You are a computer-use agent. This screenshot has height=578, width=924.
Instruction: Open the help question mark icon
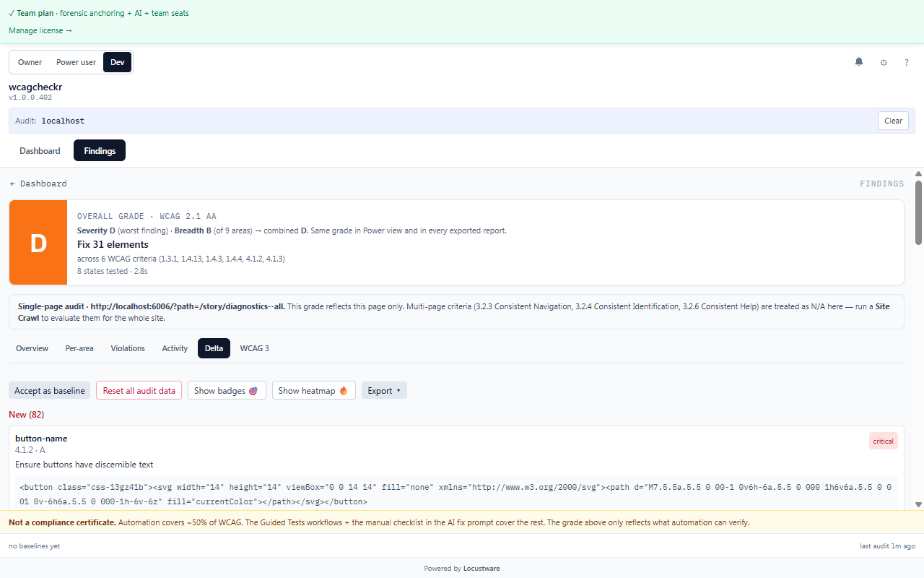[907, 63]
